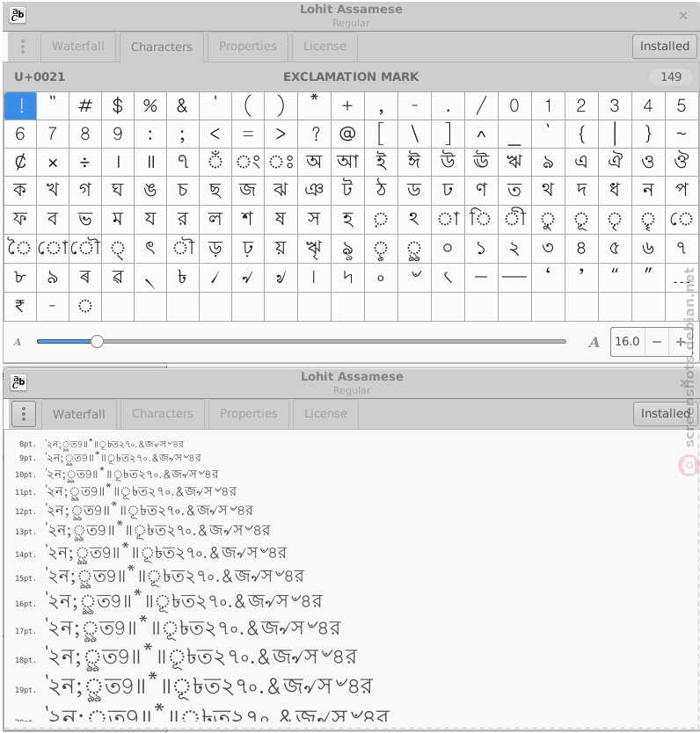The width and height of the screenshot is (700, 733).
Task: Open the three-dot menu in the top window
Action: 23,47
